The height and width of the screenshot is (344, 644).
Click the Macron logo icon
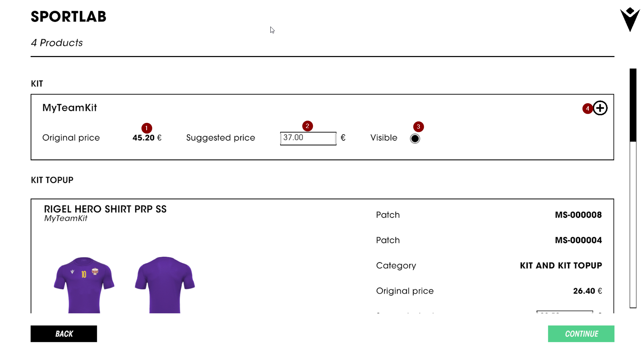(630, 20)
